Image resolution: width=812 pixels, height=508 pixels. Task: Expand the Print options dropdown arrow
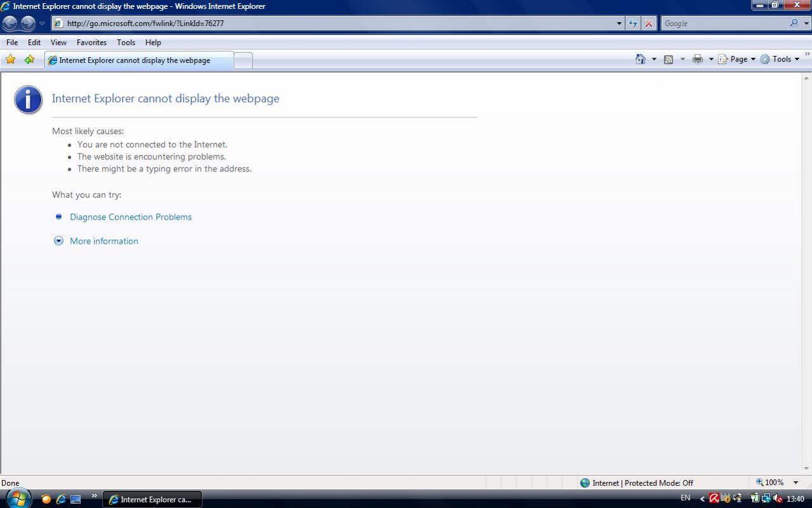click(711, 59)
